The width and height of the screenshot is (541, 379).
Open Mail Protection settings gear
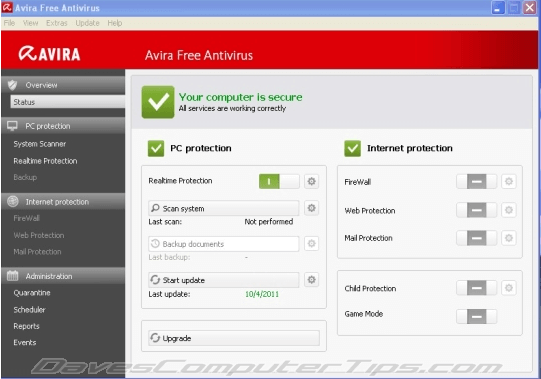pos(509,238)
